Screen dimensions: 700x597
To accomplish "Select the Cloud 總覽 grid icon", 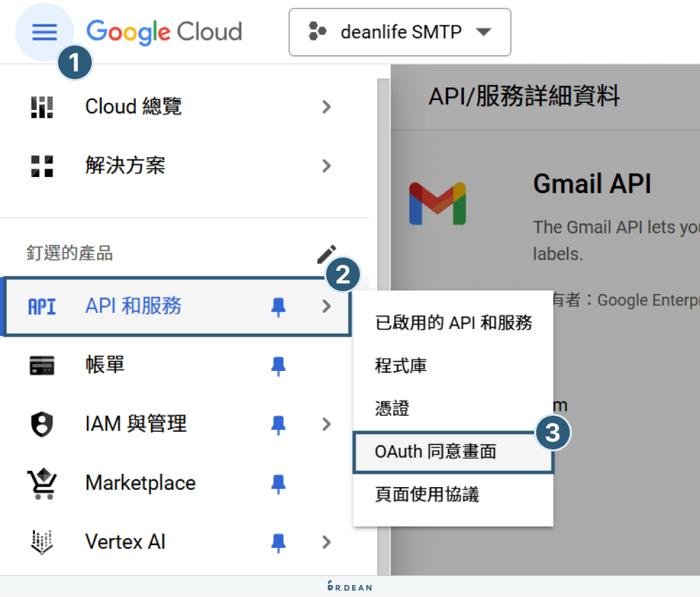I will pyautogui.click(x=43, y=106).
